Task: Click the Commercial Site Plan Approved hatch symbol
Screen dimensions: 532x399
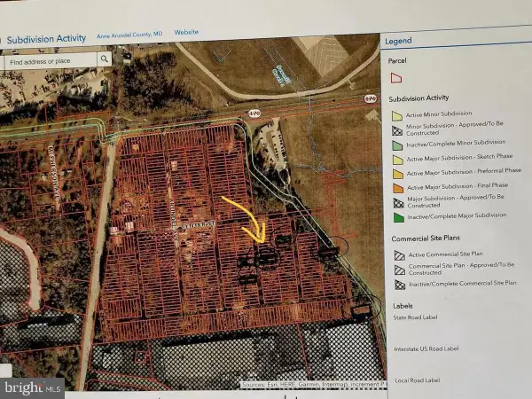Action: (x=398, y=270)
